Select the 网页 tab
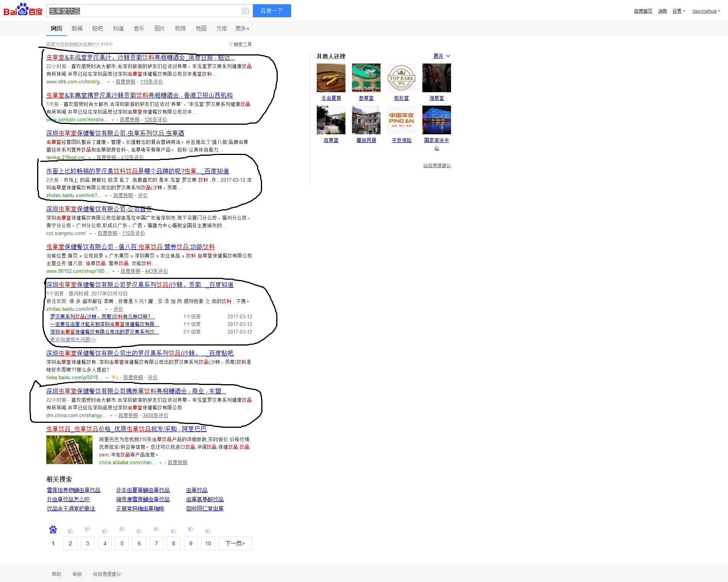The width and height of the screenshot is (728, 582). click(x=57, y=28)
